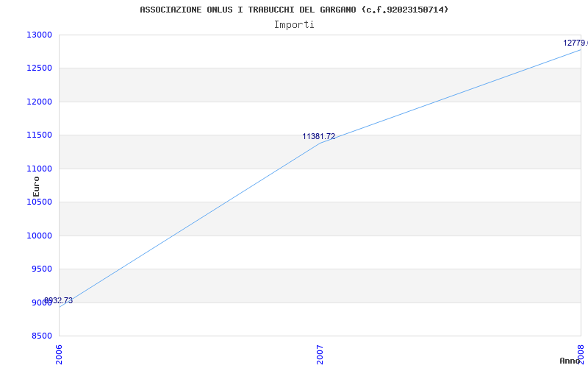Click the 2007 x-axis label
The width and height of the screenshot is (588, 368).
pos(320,355)
